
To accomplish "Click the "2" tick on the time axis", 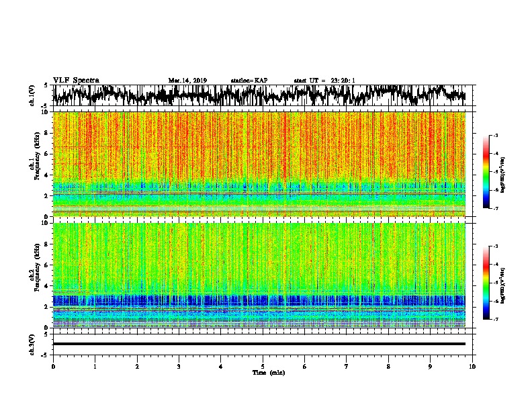I will click(137, 367).
